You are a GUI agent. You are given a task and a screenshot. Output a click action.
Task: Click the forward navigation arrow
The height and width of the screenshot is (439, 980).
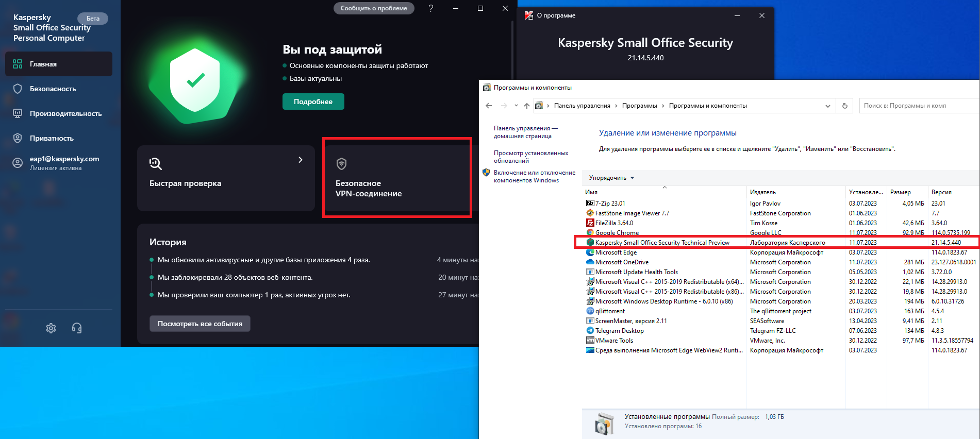tap(504, 106)
